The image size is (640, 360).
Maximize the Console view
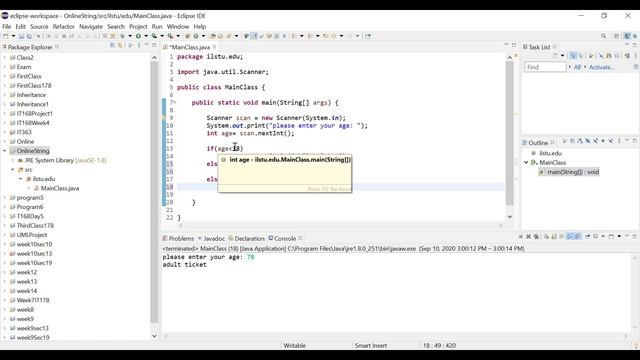(x=635, y=236)
